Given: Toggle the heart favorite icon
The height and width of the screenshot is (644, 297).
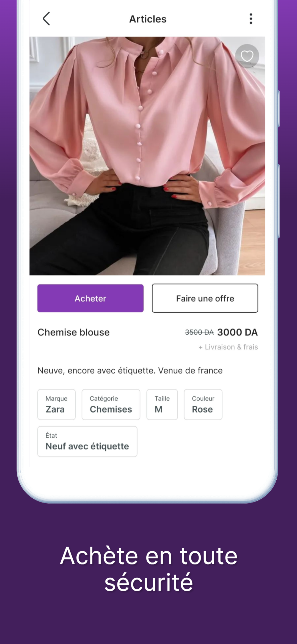Looking at the screenshot, I should 247,56.
